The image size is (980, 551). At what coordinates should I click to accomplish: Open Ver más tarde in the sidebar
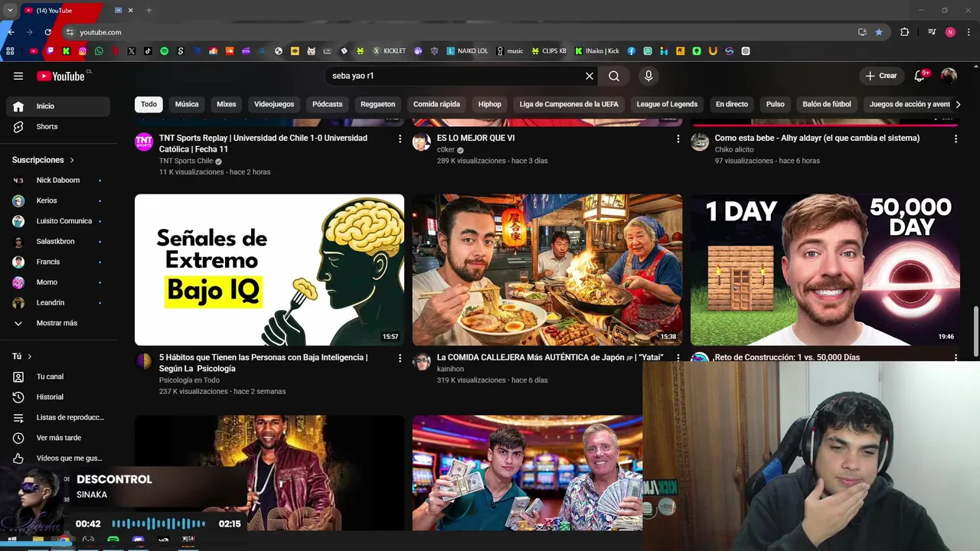pos(58,438)
